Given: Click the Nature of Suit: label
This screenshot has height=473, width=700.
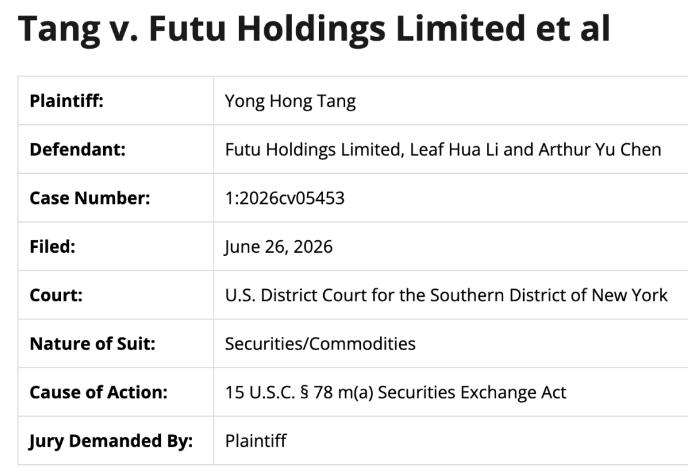Looking at the screenshot, I should pos(92,344).
